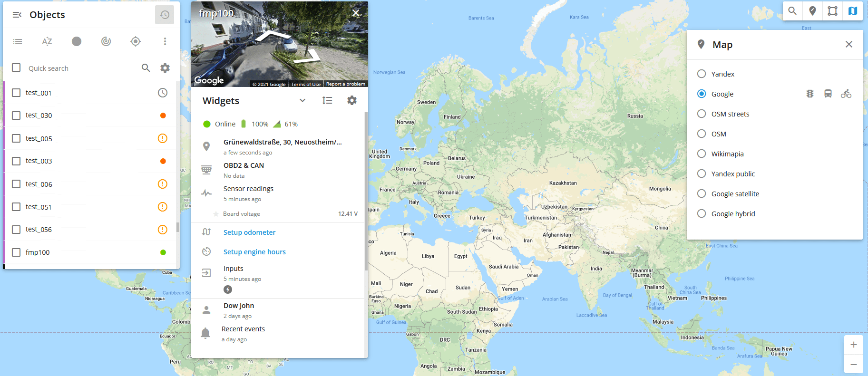Click the Quick search input field
Screen dimensions: 868x376
tap(81, 68)
